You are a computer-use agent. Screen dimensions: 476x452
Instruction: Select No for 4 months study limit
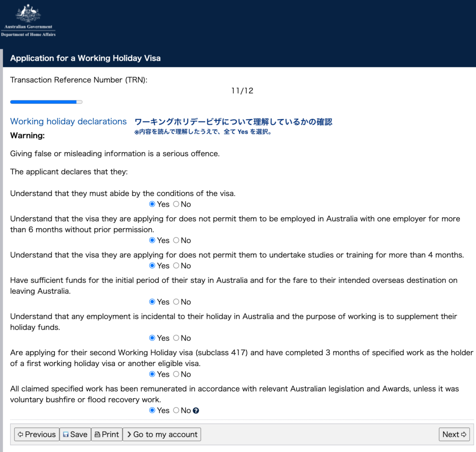176,266
